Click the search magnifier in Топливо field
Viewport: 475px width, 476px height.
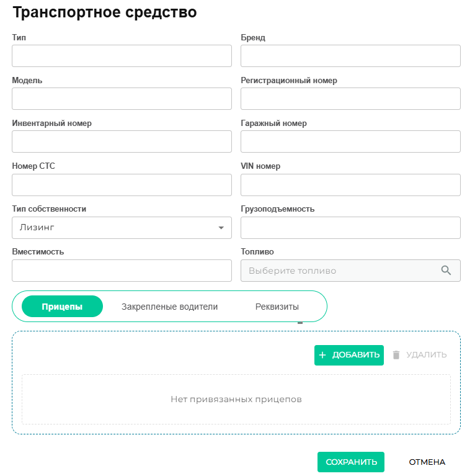(x=446, y=270)
